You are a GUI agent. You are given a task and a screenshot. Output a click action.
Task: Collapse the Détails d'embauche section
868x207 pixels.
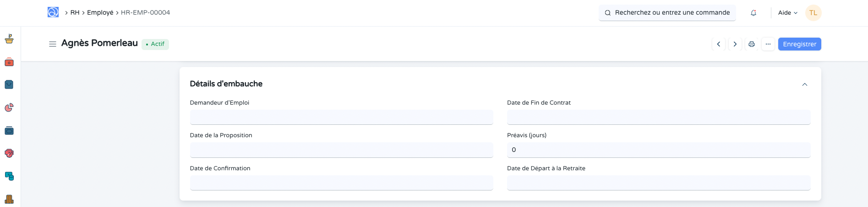pyautogui.click(x=805, y=84)
